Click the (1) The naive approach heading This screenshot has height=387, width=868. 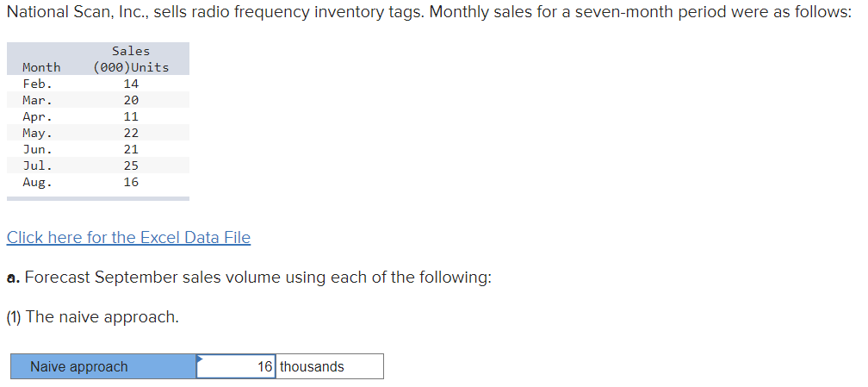pos(93,317)
